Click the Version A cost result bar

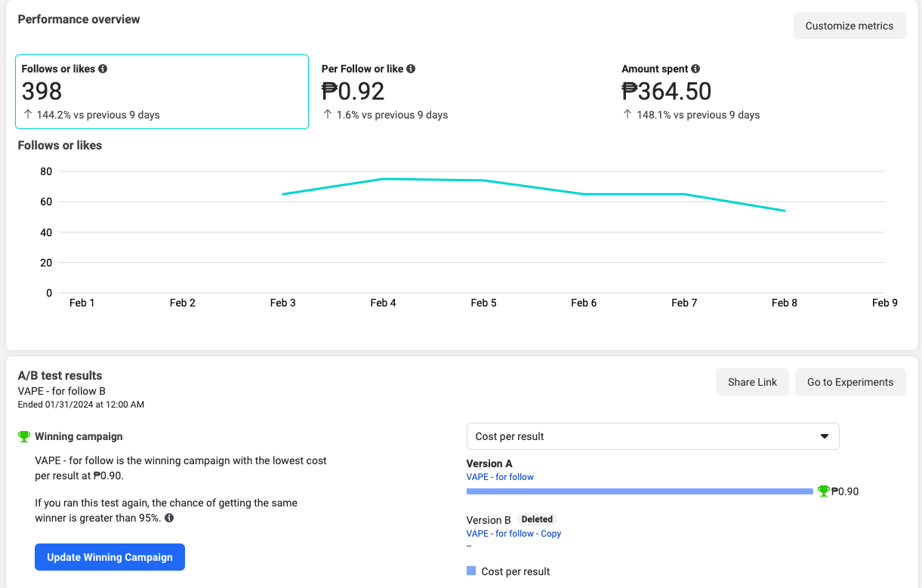tap(639, 491)
